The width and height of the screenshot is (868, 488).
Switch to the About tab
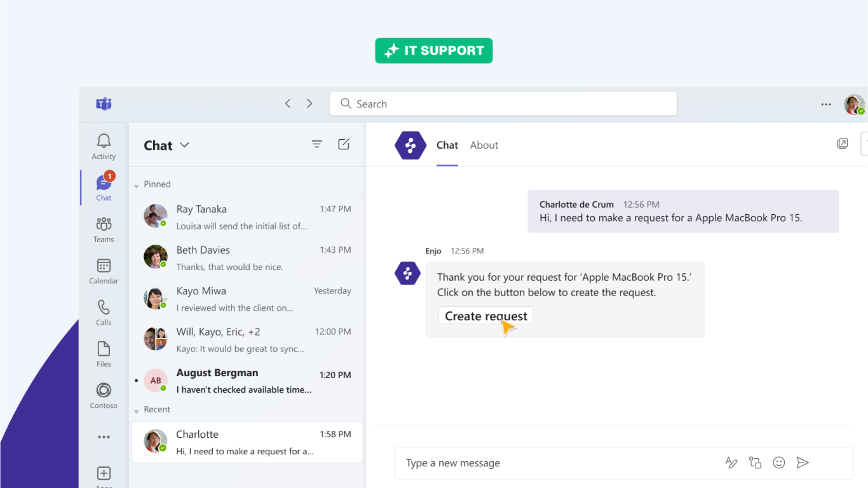[484, 145]
